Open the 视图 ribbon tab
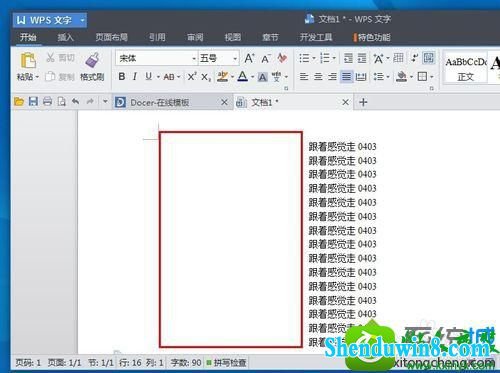Image resolution: width=500 pixels, height=373 pixels. (x=233, y=37)
